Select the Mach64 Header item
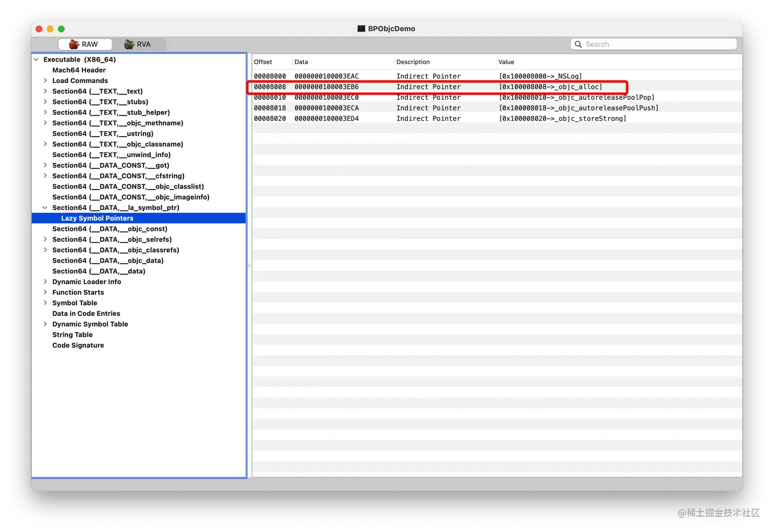 (x=79, y=70)
